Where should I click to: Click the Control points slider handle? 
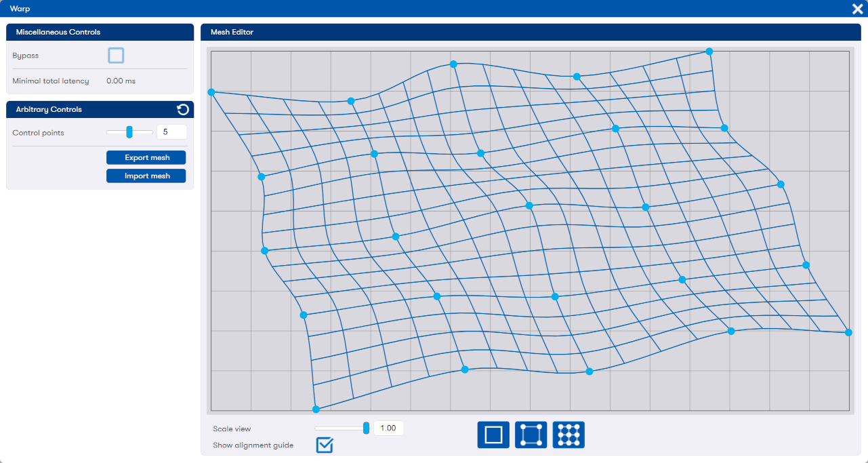[x=129, y=132]
